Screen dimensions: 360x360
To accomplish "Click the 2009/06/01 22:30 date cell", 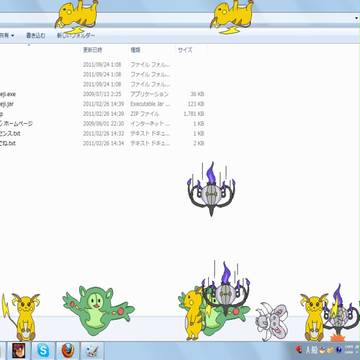I will coord(103,124).
